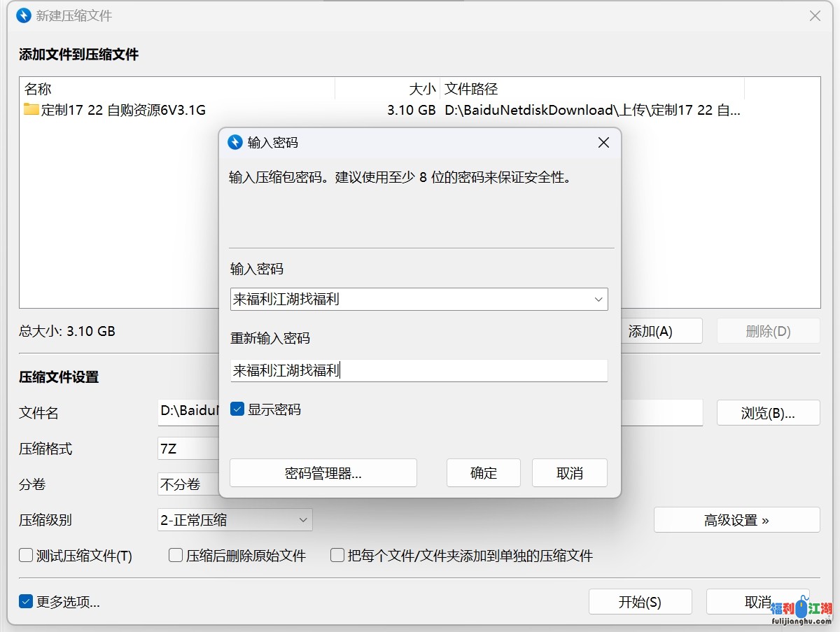Toggle the 更多选项 checkbox
Screen dimensions: 840x632
coord(26,601)
